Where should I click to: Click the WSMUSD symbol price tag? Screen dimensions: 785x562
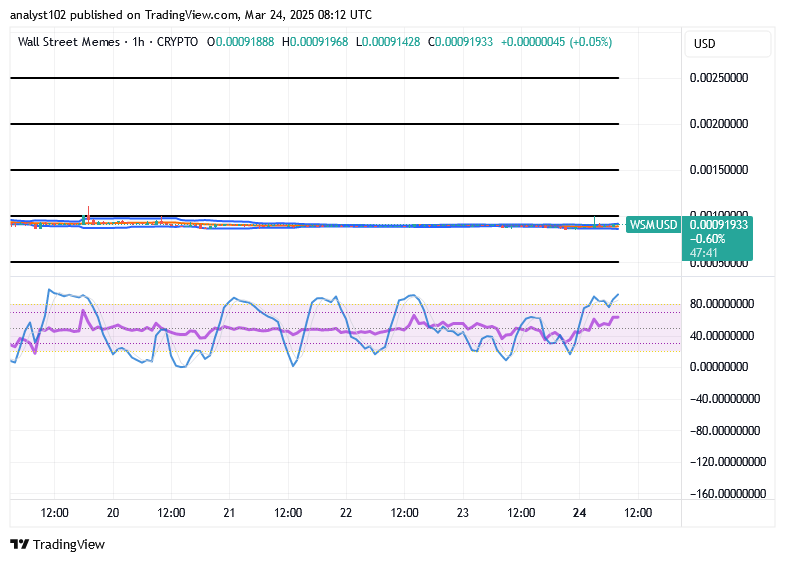tap(653, 225)
